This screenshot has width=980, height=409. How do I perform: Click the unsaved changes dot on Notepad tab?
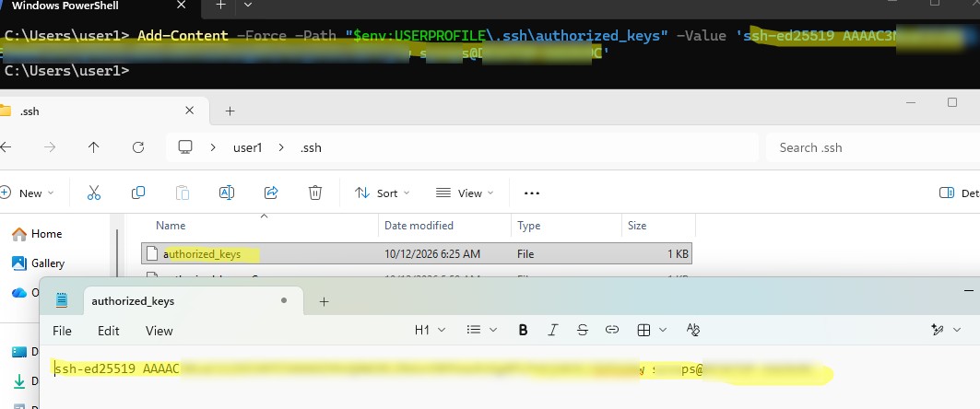click(284, 300)
